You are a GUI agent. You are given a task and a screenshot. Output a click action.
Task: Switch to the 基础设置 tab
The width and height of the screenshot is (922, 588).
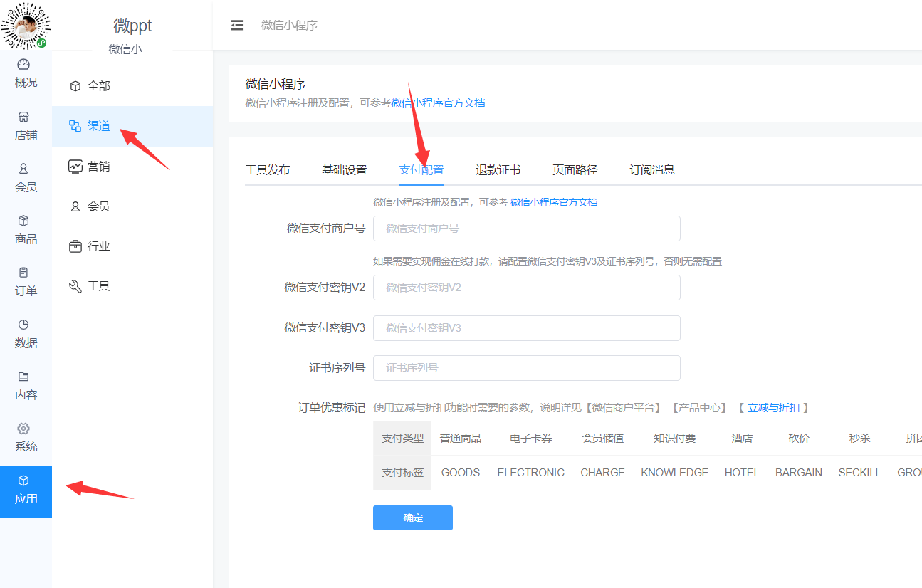point(345,170)
